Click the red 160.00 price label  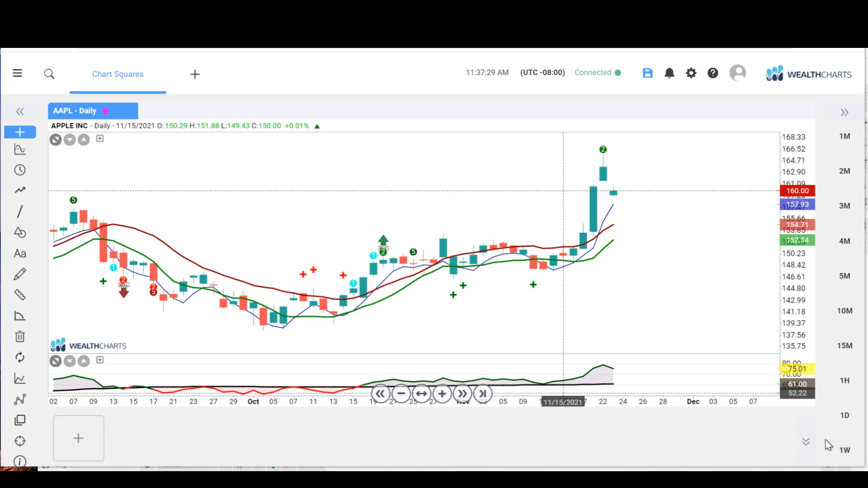point(797,191)
